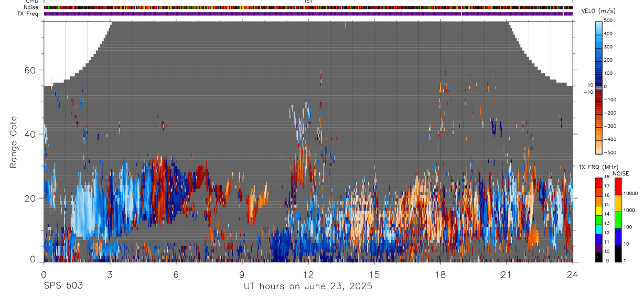This screenshot has width=644, height=297.
Task: Pick the red 17-18 MHz frequency swatch
Action: click(599, 183)
